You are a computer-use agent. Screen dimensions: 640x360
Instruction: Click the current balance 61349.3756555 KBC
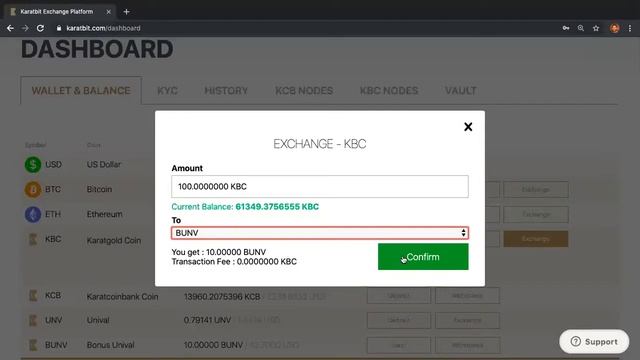point(277,207)
